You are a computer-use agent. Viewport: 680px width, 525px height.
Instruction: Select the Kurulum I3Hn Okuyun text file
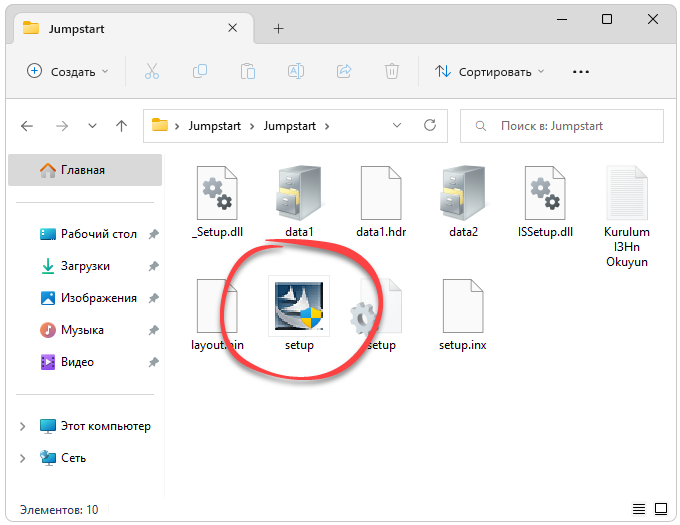point(627,217)
